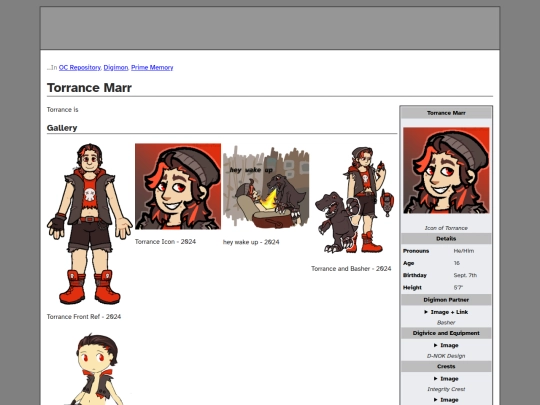Click the Torrance Marr infobox title
This screenshot has height=405, width=540.
click(x=446, y=113)
